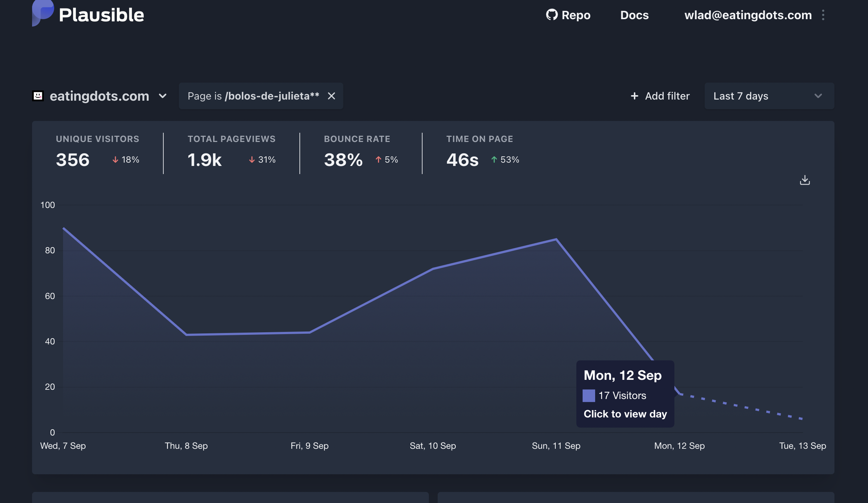This screenshot has height=503, width=868.
Task: Select the Total Pageviews metric
Action: 231,152
